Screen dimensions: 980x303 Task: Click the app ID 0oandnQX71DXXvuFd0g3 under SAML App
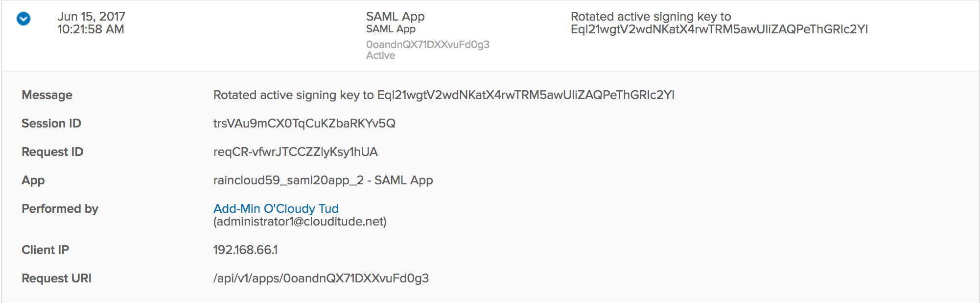[x=427, y=45]
